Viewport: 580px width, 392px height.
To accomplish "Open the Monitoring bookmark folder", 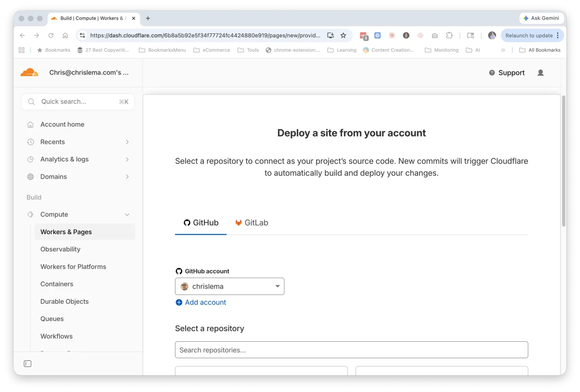I will tap(441, 50).
